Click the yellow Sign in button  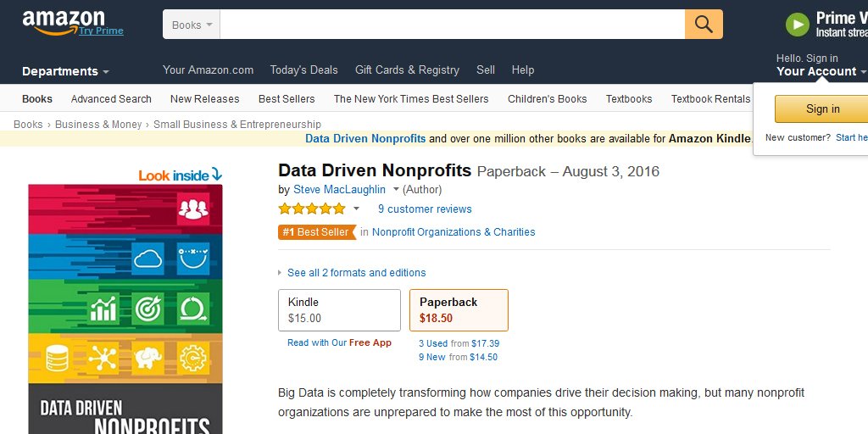coord(822,108)
